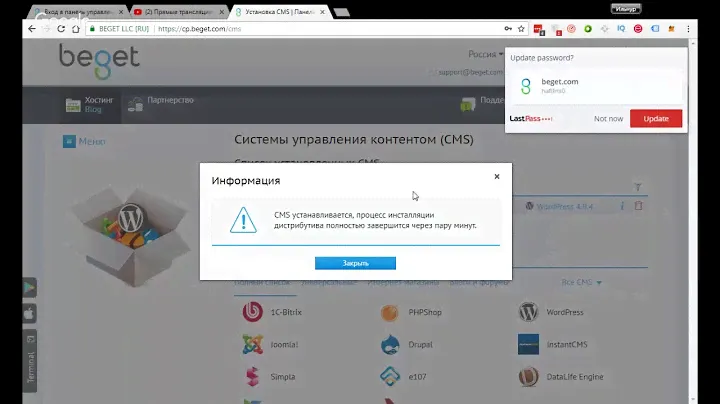Image resolution: width=720 pixels, height=404 pixels.
Task: Click the 1C-Bitrix CMS icon
Action: 252,312
